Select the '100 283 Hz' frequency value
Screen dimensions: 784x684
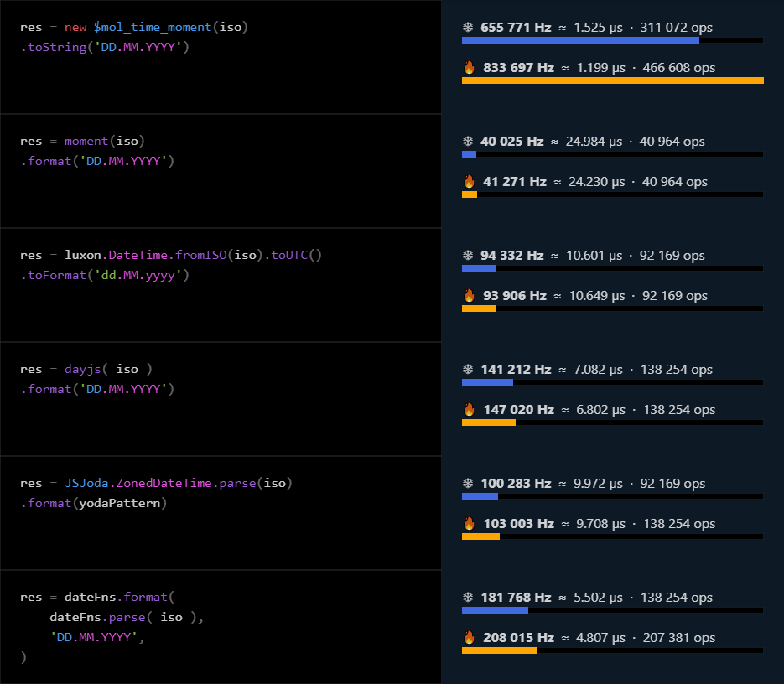[x=516, y=484]
